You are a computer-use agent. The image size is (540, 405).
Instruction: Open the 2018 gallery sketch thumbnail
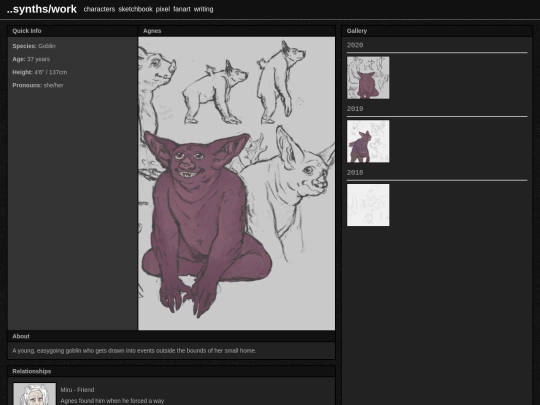(x=368, y=205)
